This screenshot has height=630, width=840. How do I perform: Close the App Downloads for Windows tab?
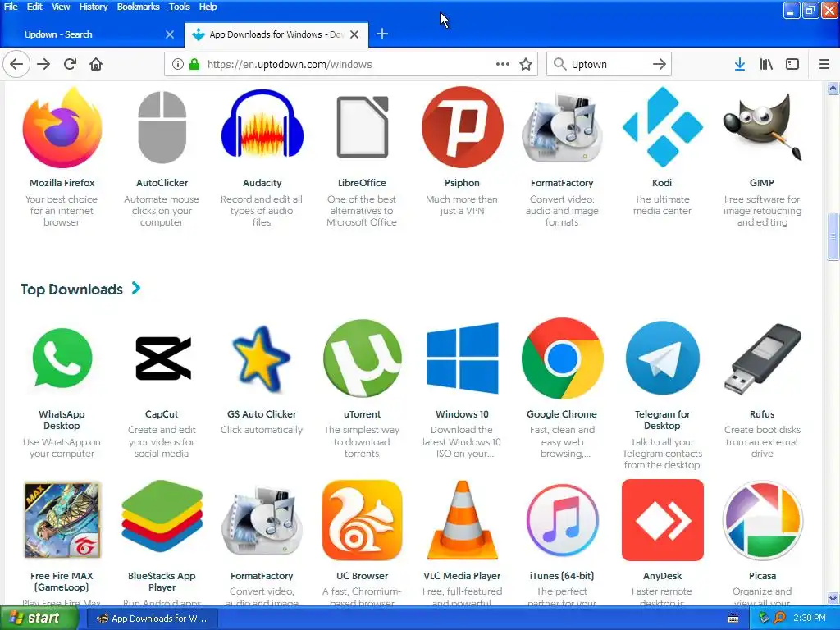coord(354,34)
